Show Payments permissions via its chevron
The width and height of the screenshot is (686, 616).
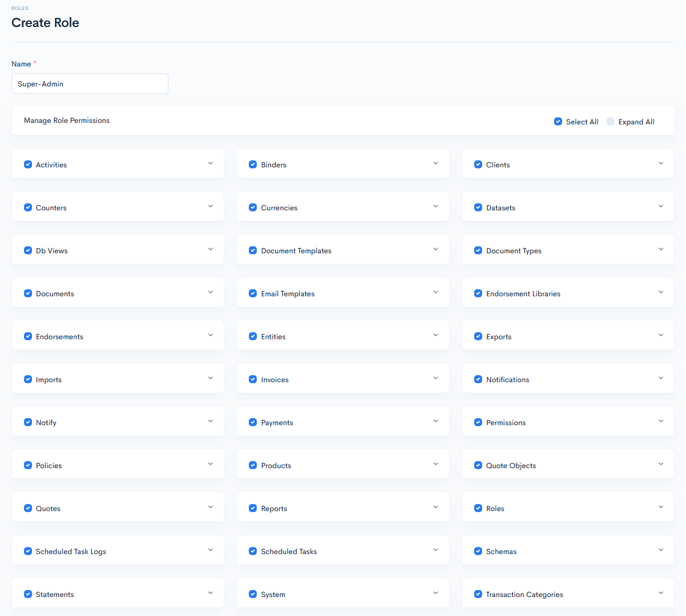436,421
